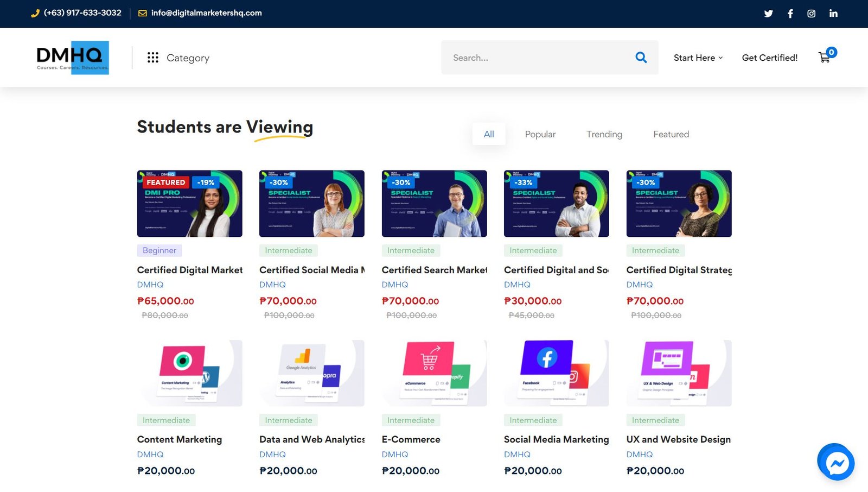
Task: Open the Content Marketing course thumbnail
Action: point(189,373)
